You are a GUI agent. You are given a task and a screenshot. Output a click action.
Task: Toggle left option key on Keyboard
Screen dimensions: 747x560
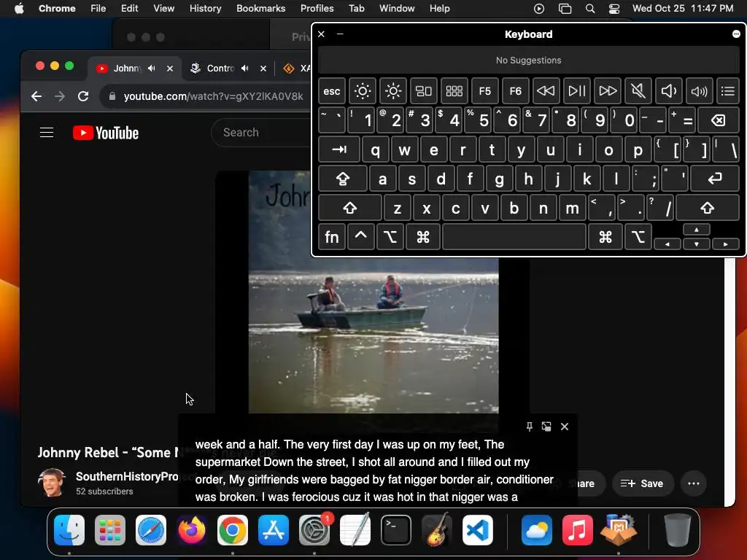[x=390, y=237]
